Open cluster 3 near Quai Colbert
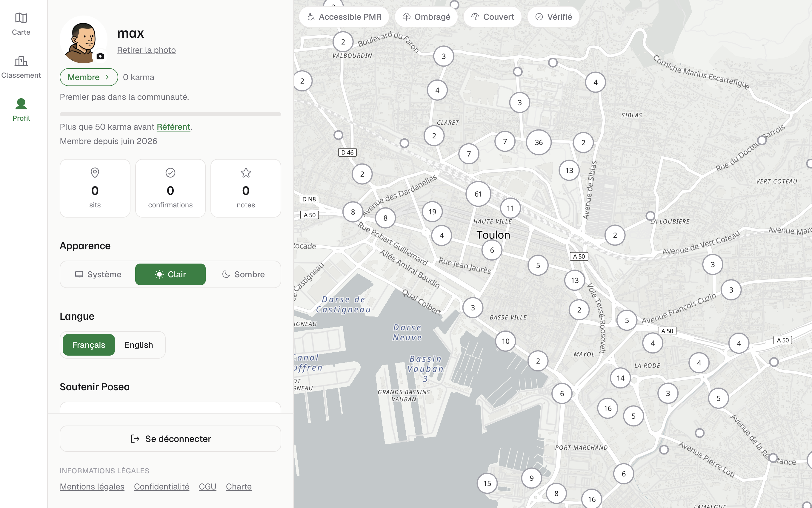 pyautogui.click(x=473, y=308)
